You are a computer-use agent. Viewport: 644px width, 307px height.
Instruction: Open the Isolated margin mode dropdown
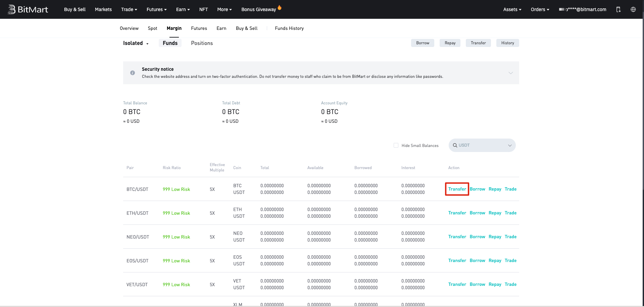[x=136, y=43]
